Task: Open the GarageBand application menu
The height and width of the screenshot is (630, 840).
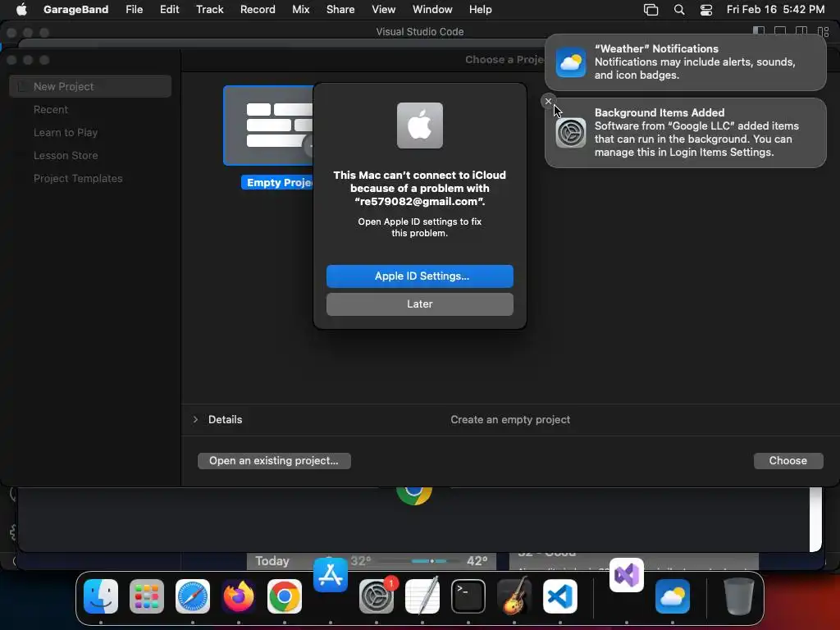Action: coord(75,9)
